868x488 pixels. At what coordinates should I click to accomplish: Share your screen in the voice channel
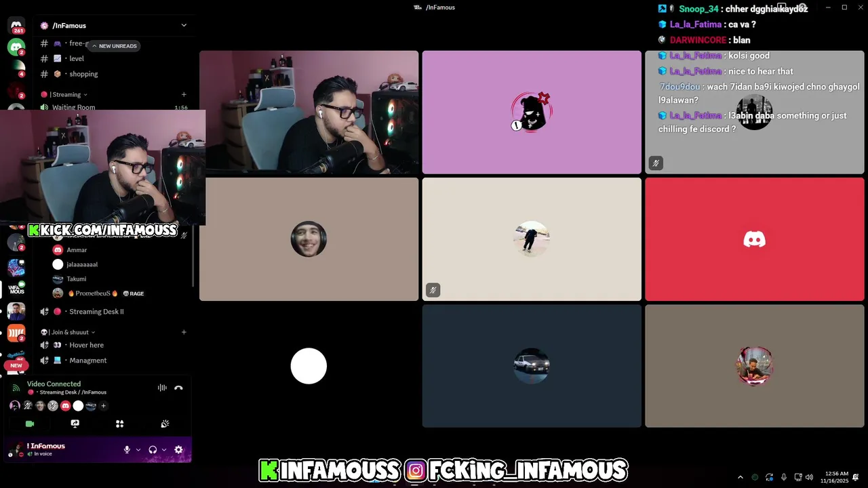click(75, 424)
